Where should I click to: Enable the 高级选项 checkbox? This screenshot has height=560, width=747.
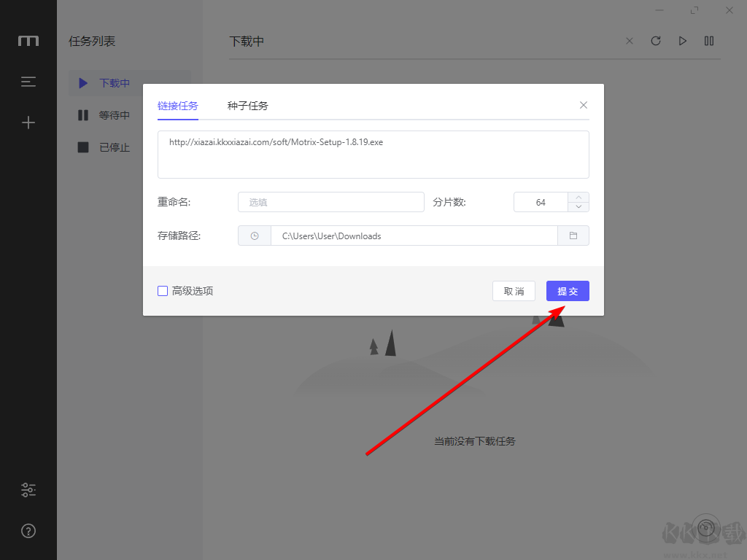coord(162,290)
